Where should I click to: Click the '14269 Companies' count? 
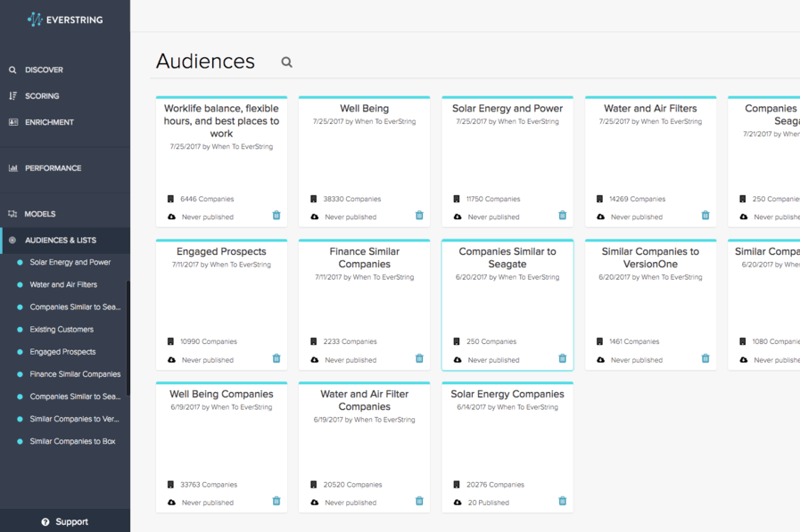[x=638, y=200]
